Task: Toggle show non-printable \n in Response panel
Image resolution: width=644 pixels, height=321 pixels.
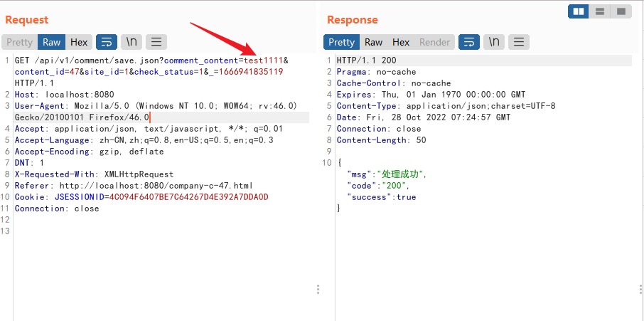Action: click(x=494, y=42)
